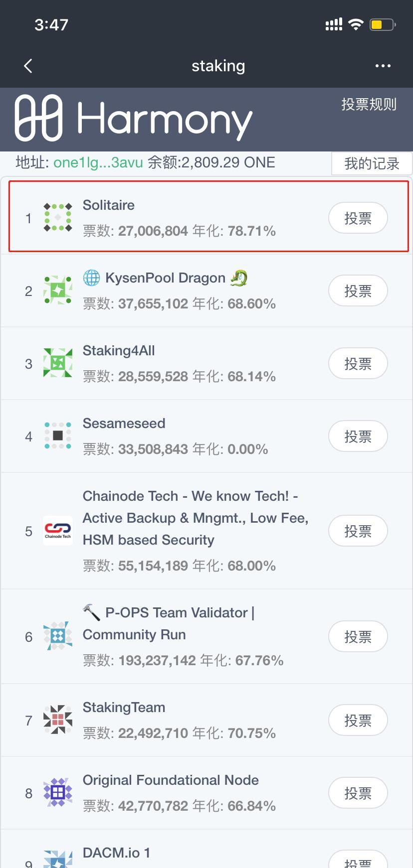Open 我的记录 my records
Screen dimensions: 413x868
click(372, 163)
